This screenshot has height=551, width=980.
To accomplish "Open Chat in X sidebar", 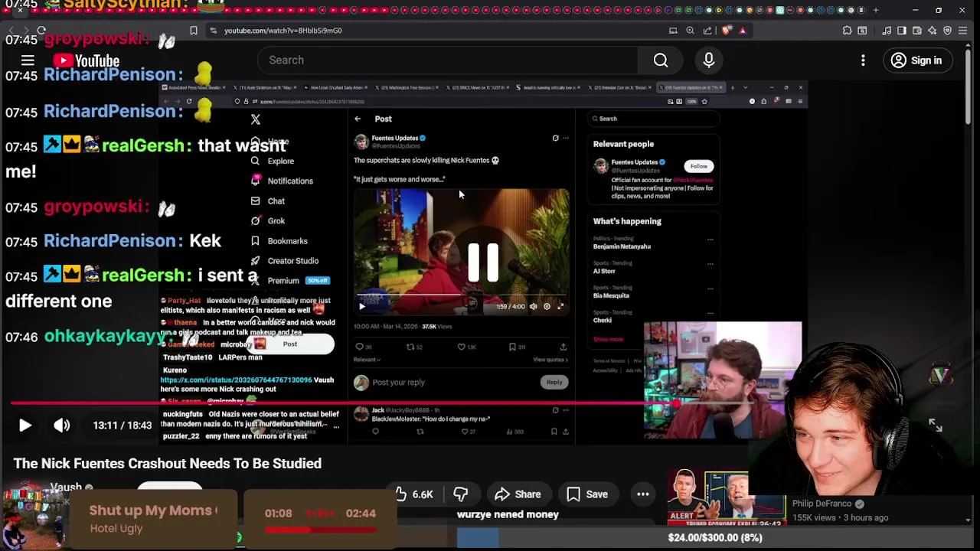I will pos(268,201).
